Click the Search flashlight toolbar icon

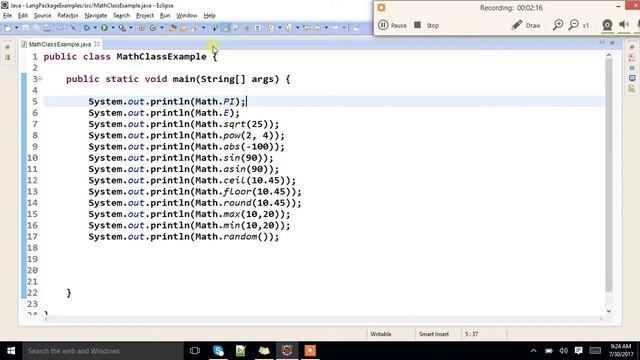195,28
